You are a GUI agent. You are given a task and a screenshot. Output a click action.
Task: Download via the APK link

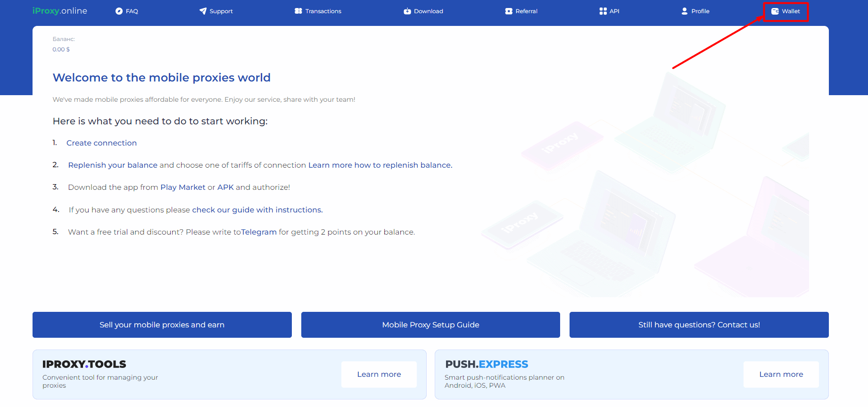pos(225,187)
